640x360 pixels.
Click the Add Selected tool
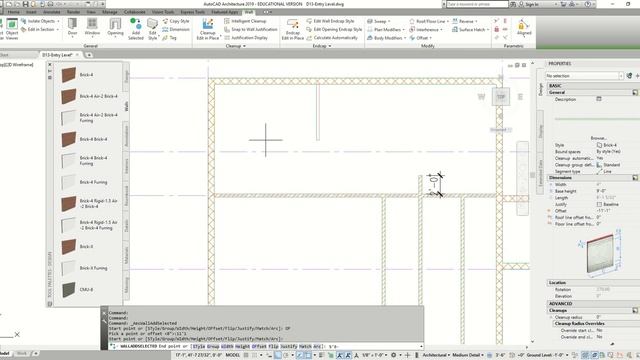coord(136,29)
